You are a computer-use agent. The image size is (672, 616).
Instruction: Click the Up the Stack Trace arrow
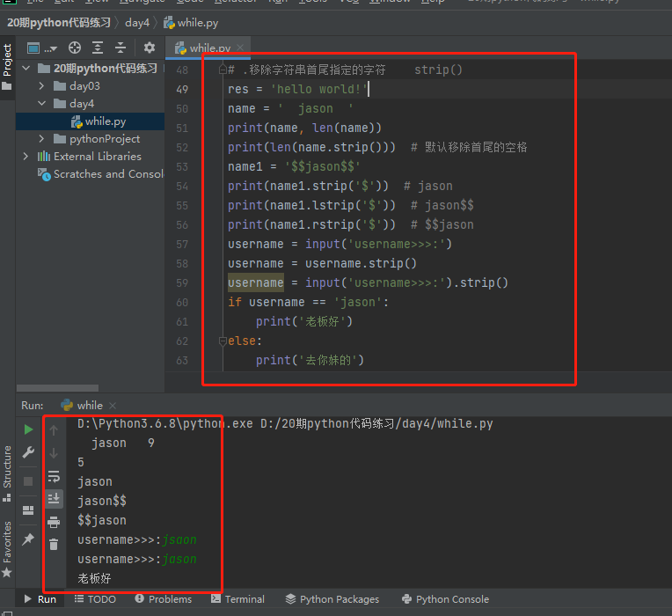[54, 430]
